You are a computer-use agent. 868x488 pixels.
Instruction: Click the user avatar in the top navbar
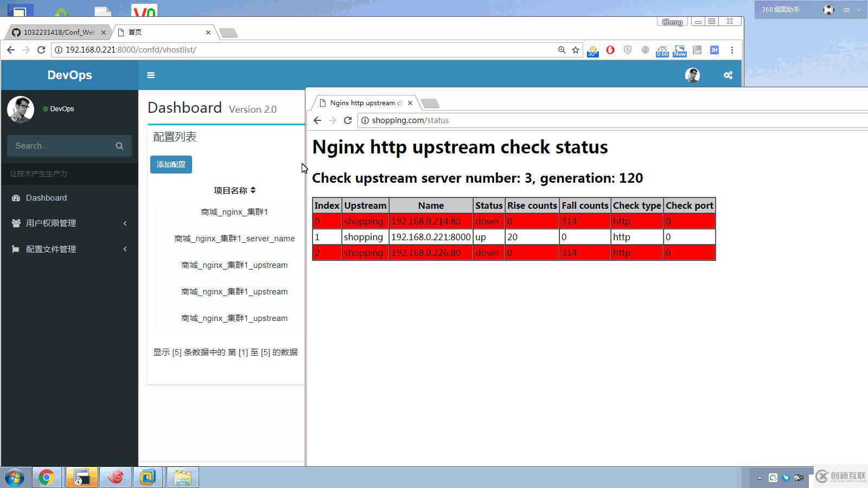point(692,75)
